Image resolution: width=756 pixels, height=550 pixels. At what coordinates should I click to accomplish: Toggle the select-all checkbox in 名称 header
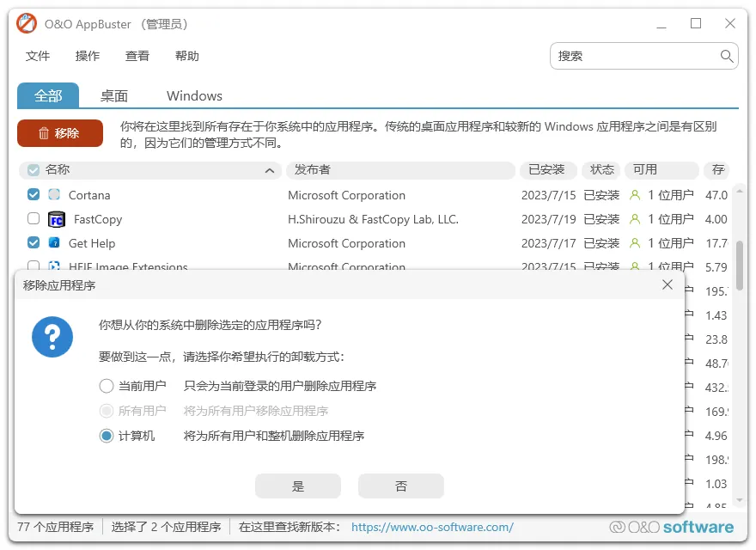[x=34, y=170]
